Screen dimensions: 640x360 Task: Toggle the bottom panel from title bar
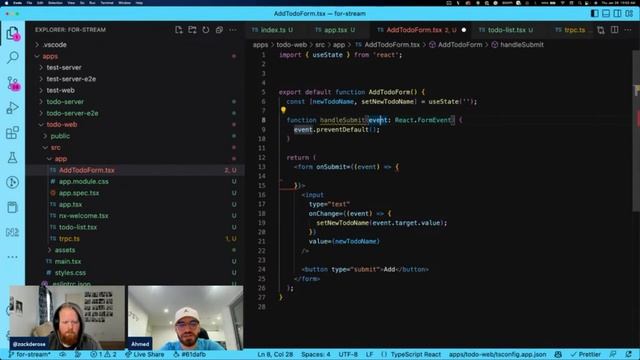click(x=606, y=13)
